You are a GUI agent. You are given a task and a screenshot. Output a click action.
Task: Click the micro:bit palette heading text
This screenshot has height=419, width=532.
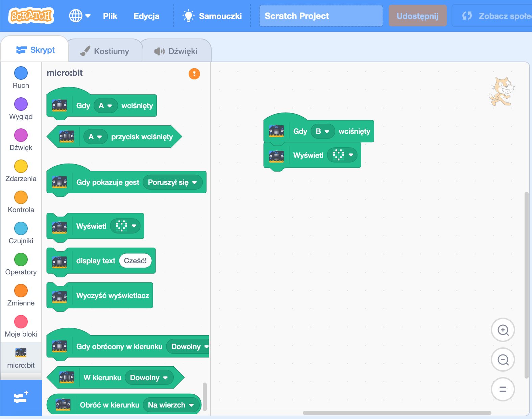pos(65,73)
